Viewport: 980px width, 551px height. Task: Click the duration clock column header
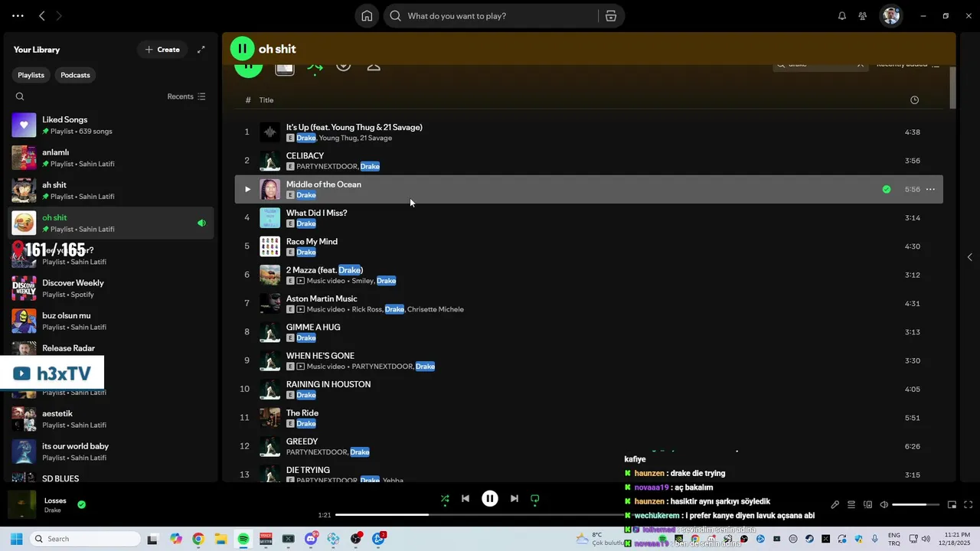[x=914, y=100]
